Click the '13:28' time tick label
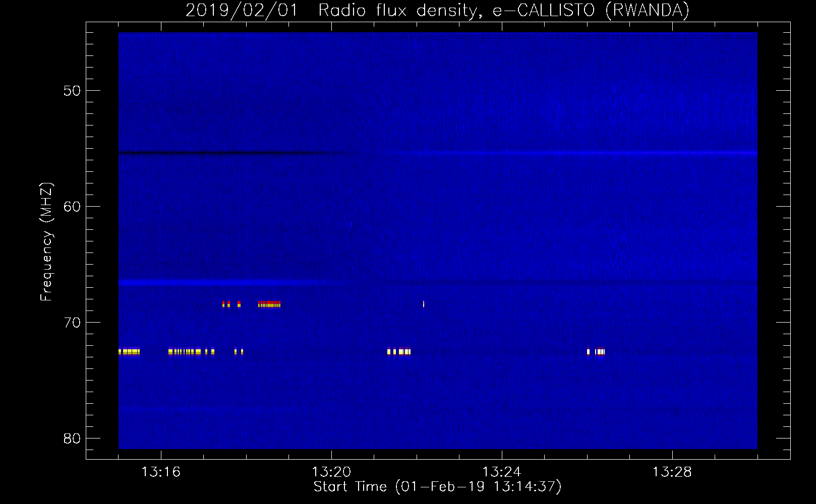This screenshot has width=816, height=504. click(x=672, y=472)
